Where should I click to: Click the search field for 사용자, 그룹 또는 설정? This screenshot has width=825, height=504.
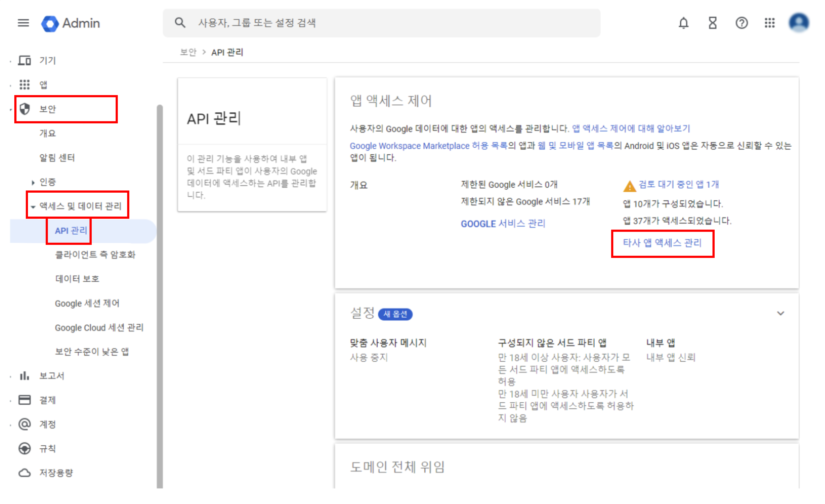pos(382,23)
